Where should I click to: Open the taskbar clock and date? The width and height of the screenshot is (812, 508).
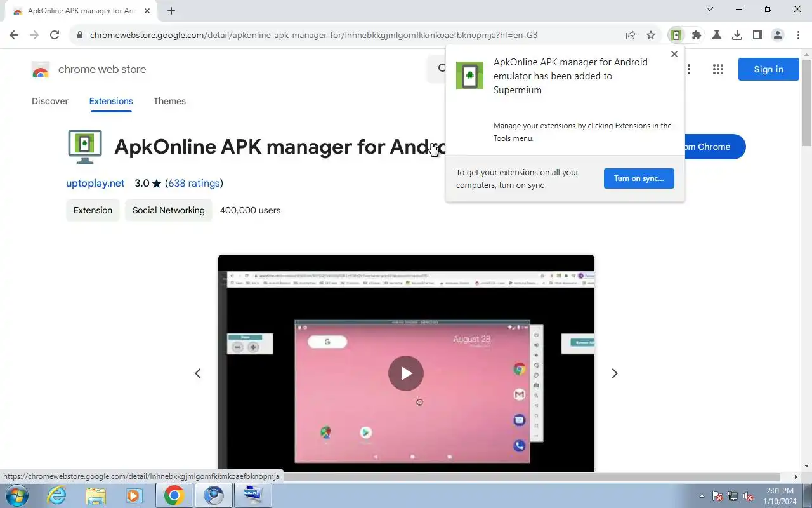(780, 496)
